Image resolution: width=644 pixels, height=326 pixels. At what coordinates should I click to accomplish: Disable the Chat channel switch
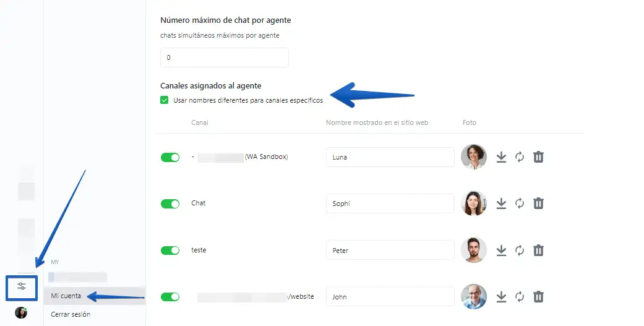pyautogui.click(x=170, y=204)
